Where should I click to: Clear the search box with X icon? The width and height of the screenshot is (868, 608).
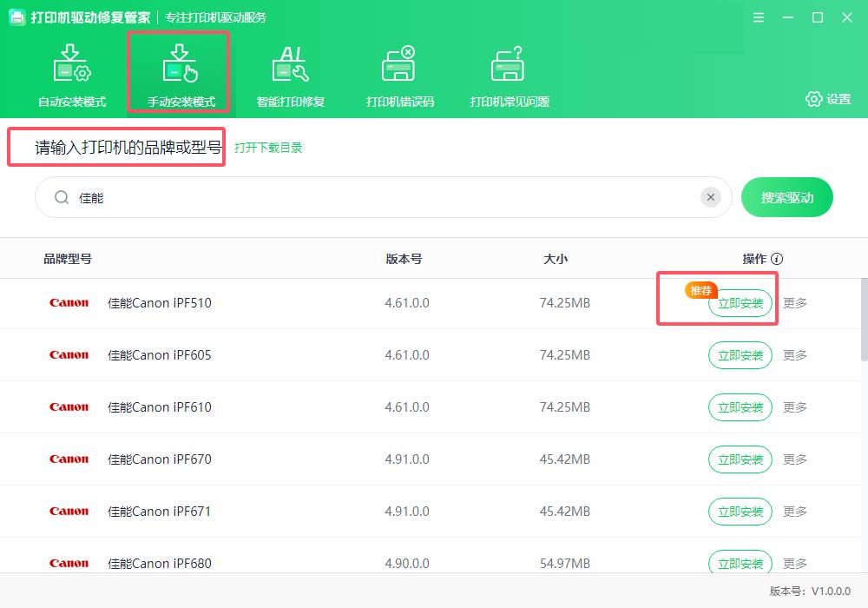pyautogui.click(x=711, y=198)
